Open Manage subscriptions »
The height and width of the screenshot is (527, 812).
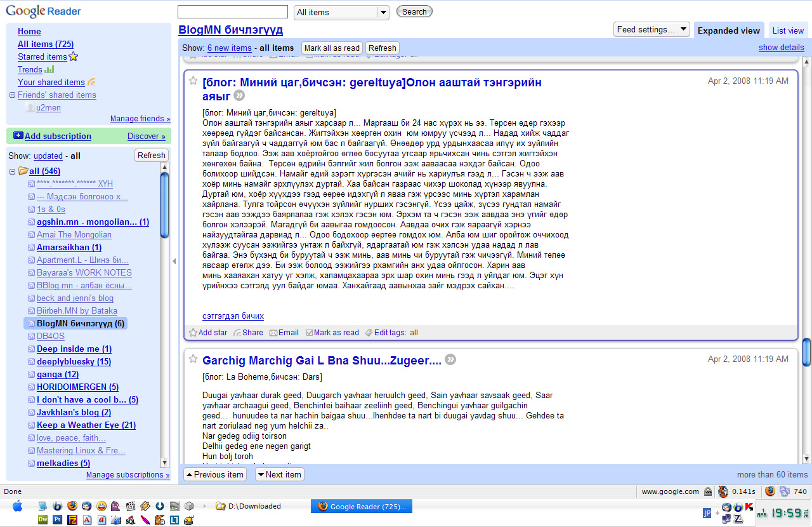pos(128,475)
